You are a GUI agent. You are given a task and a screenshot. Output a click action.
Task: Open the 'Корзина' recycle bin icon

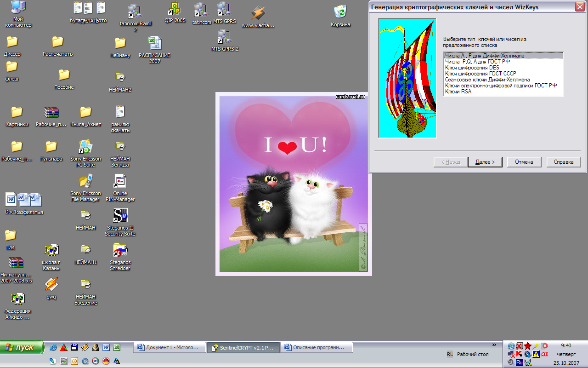(340, 16)
